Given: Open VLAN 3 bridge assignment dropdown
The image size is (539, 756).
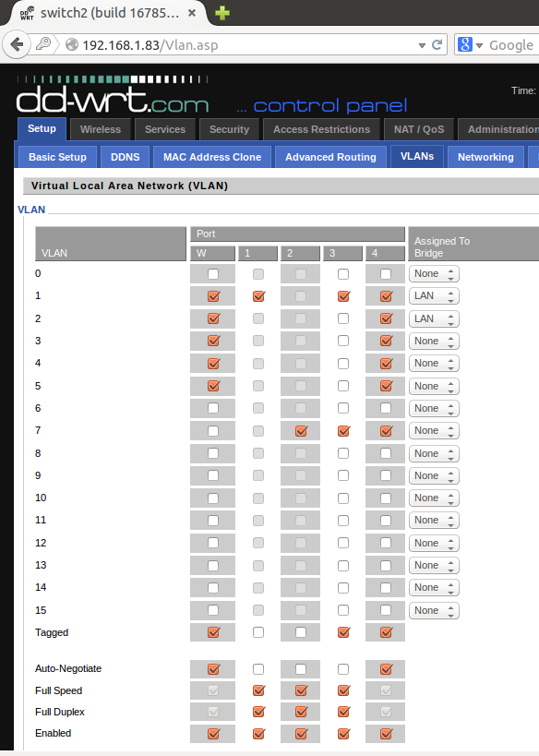Looking at the screenshot, I should pyautogui.click(x=434, y=341).
